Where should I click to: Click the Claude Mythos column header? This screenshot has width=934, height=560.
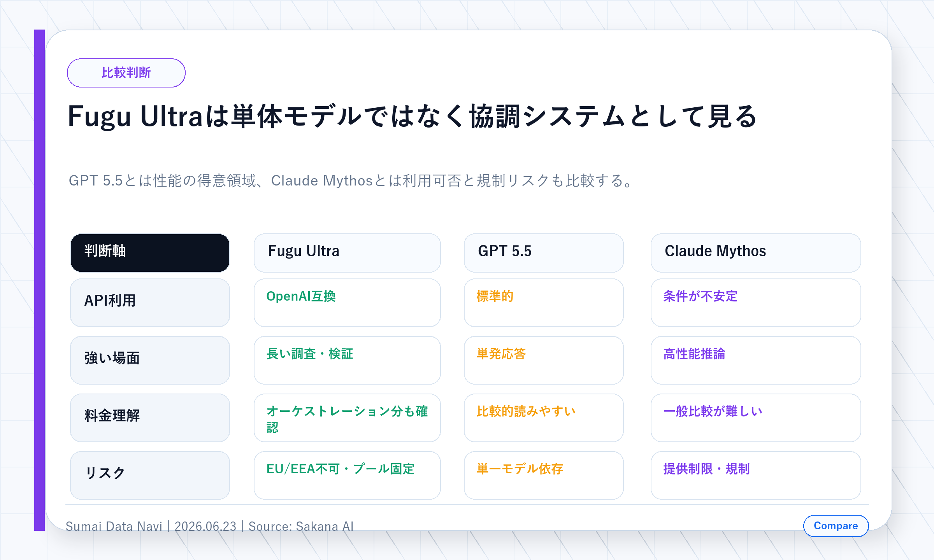coord(756,253)
